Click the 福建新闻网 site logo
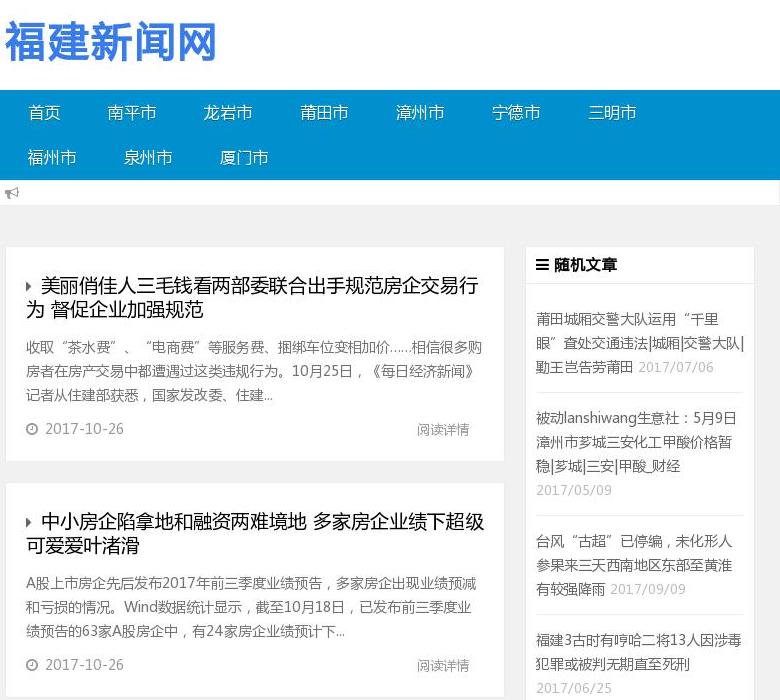This screenshot has height=700, width=780. [110, 41]
